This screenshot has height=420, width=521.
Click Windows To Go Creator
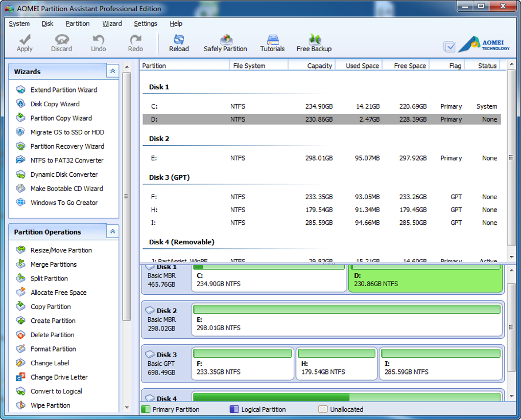[x=64, y=203]
